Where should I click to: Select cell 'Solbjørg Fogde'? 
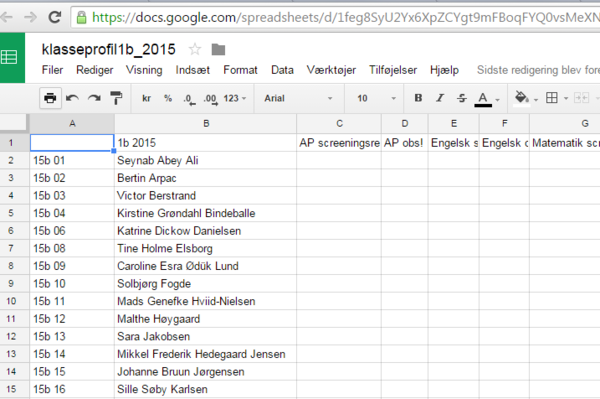tap(205, 283)
